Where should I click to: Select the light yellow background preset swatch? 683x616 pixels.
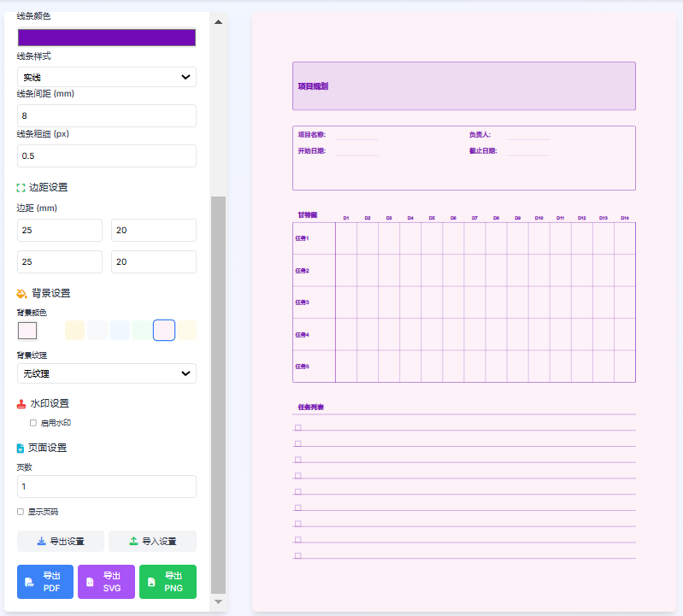pyautogui.click(x=74, y=330)
